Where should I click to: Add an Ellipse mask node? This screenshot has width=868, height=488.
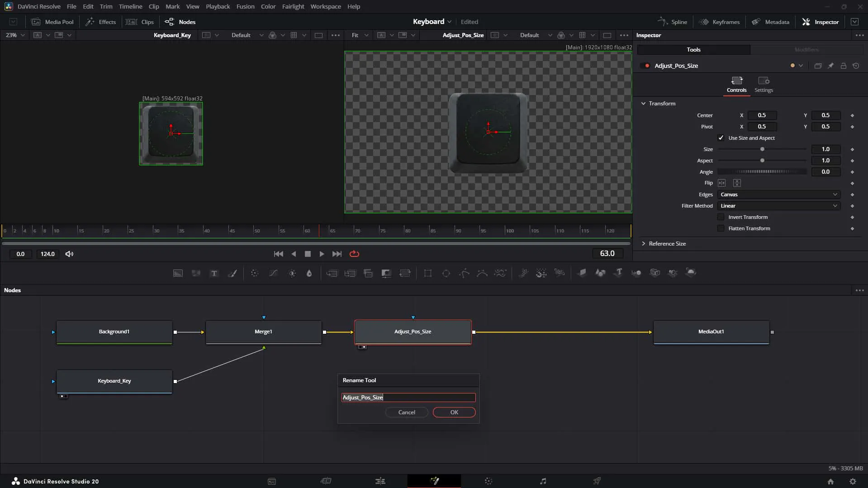point(446,273)
